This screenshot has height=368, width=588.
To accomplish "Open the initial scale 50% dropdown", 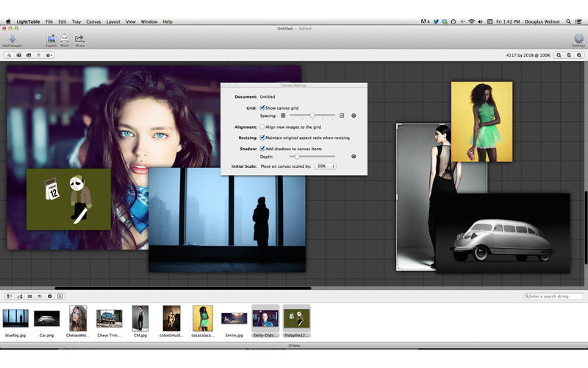I will (x=325, y=166).
